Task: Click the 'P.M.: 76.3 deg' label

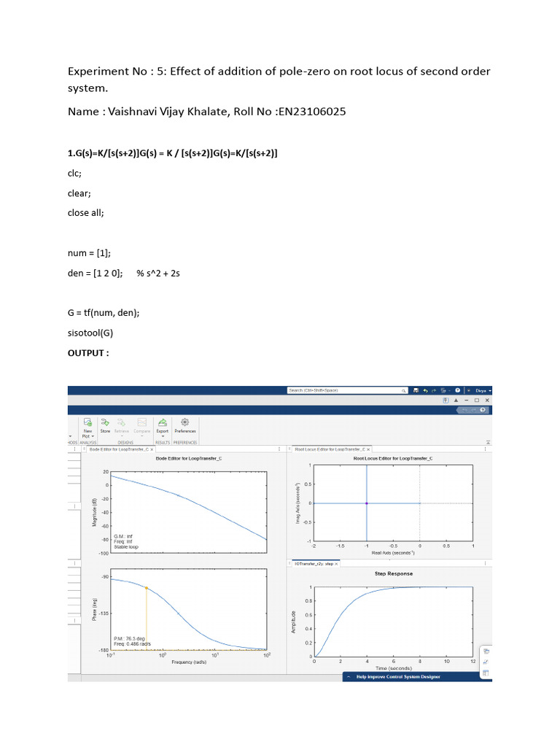Action: pos(129,638)
